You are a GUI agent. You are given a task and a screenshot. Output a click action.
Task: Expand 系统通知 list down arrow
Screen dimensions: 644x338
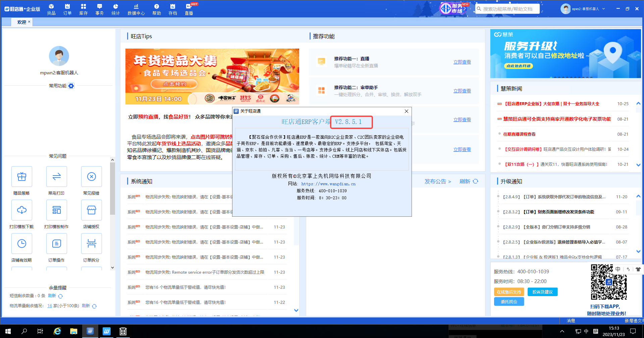coord(296,310)
